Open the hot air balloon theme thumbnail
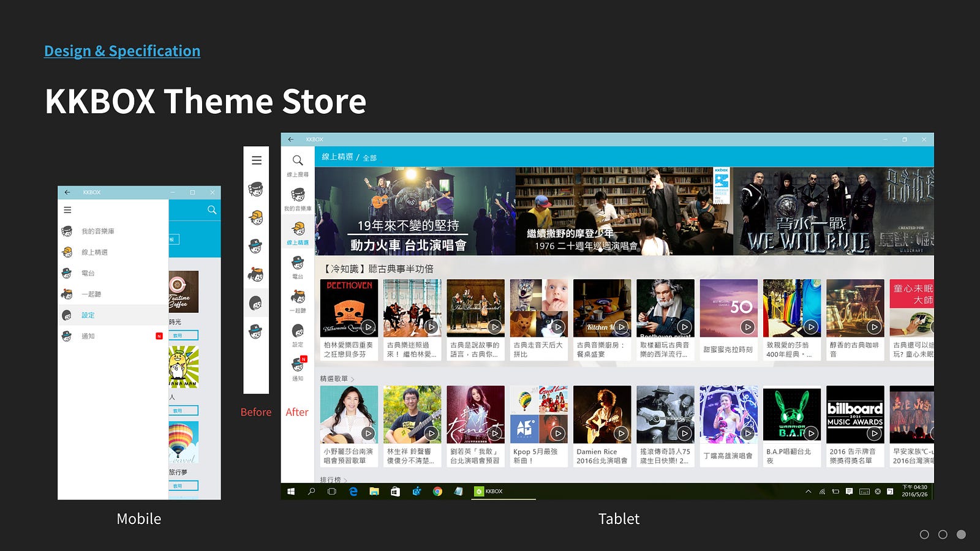 [184, 442]
